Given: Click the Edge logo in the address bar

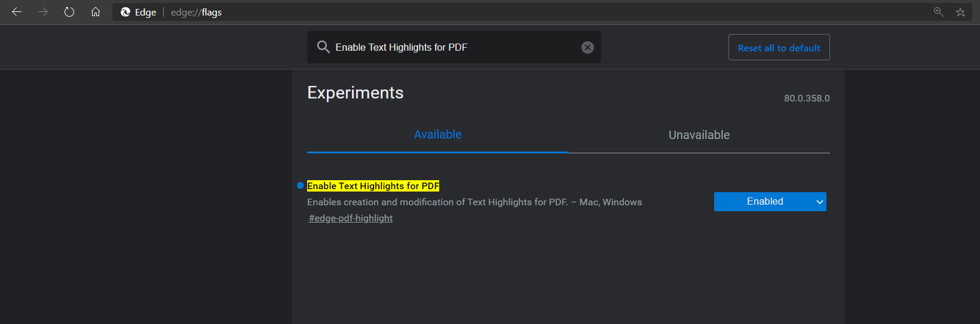Looking at the screenshot, I should pyautogui.click(x=125, y=12).
